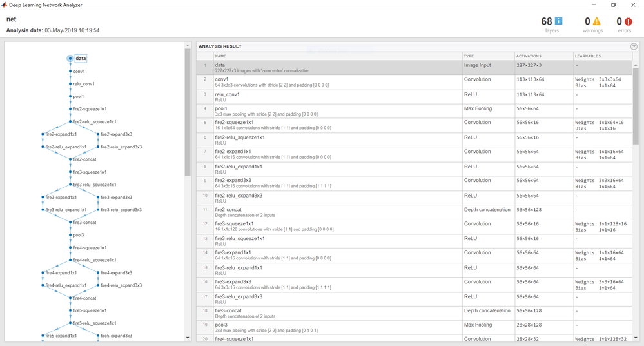Click the blue layers info icon
The width and height of the screenshot is (644, 346).
[558, 21]
